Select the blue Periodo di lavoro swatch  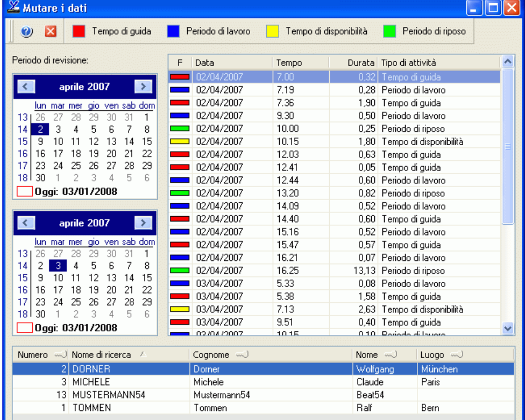point(173,32)
